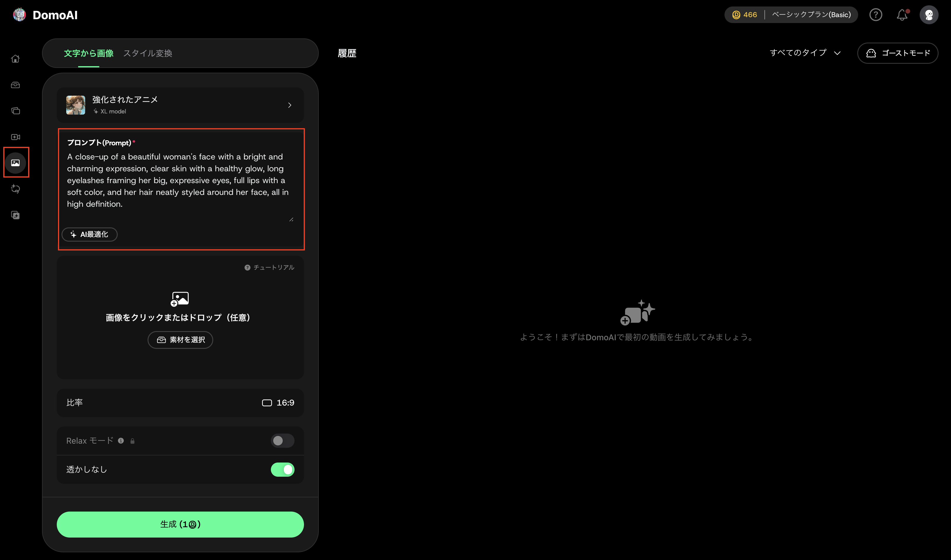Turn off the 透かしなし toggle
This screenshot has width=951, height=560.
pos(282,469)
